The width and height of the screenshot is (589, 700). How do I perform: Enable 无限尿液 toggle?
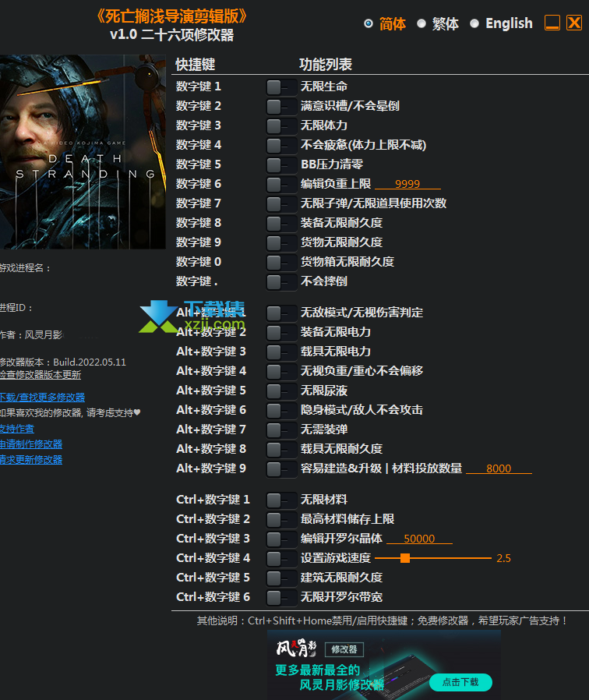click(x=281, y=391)
